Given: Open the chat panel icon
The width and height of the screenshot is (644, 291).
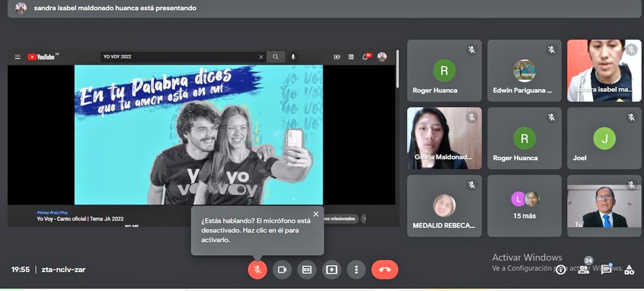Looking at the screenshot, I should (x=606, y=270).
